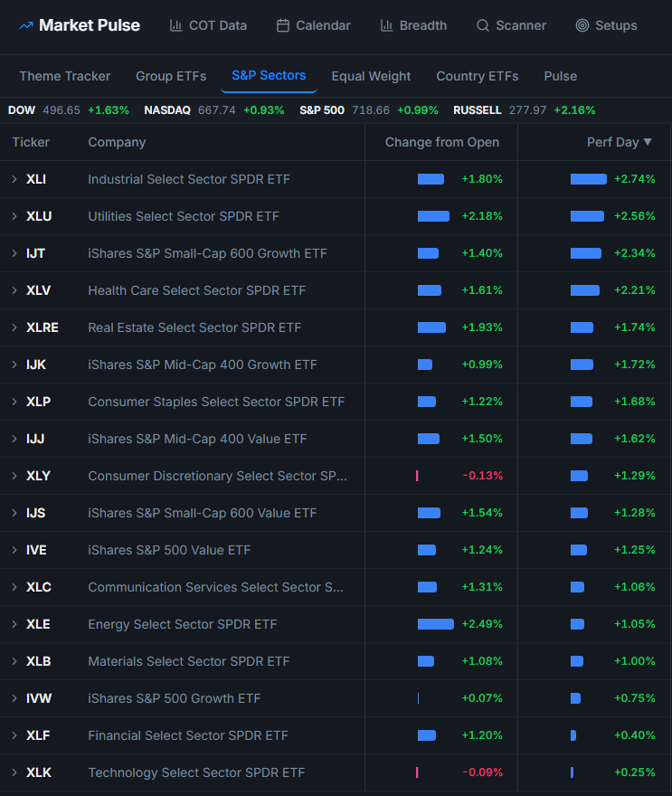Click the +2.74% Perf Day value
Screen dimensions: 672x796
coord(634,179)
